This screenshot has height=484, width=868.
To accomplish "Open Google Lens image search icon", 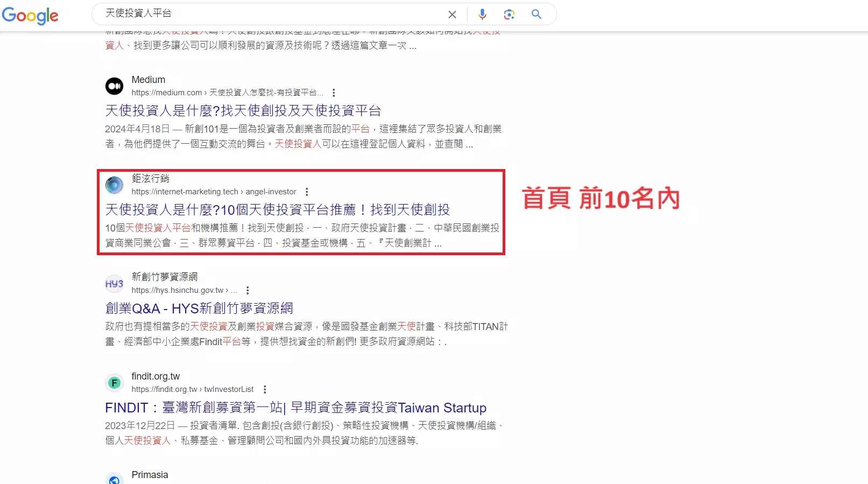I will click(x=509, y=15).
